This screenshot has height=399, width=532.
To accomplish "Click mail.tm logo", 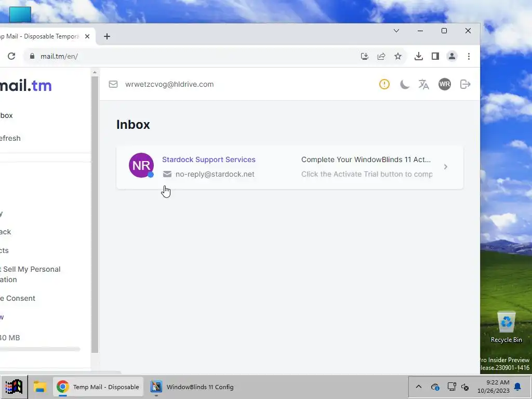I will pyautogui.click(x=26, y=86).
